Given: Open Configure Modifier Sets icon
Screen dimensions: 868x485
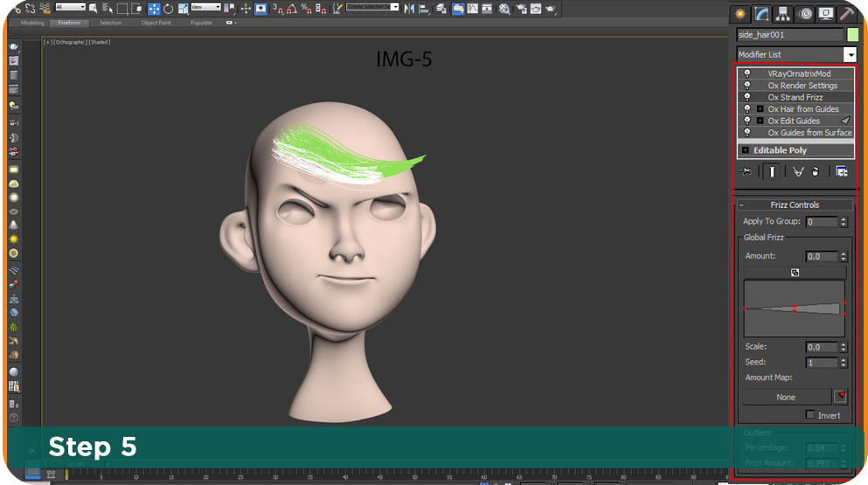Looking at the screenshot, I should [x=842, y=172].
